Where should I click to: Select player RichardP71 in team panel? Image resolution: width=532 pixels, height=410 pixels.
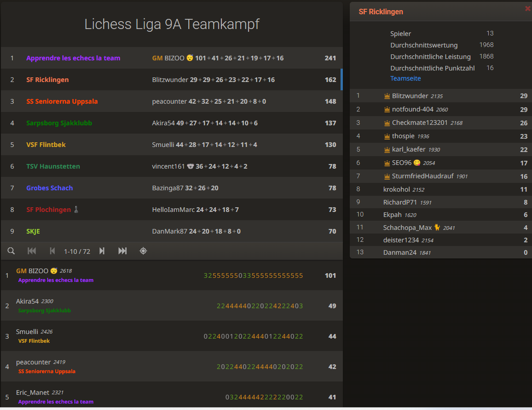[441, 202]
